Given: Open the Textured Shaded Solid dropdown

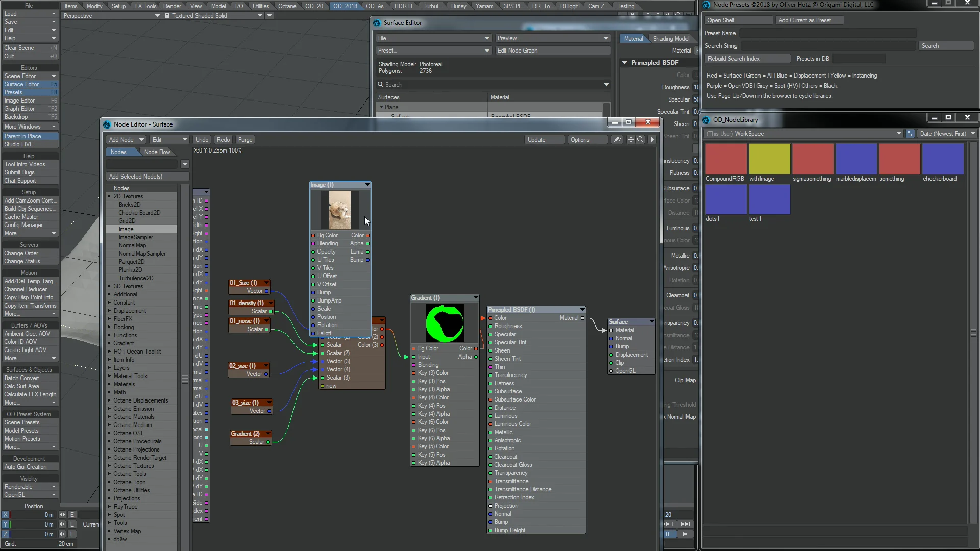Looking at the screenshot, I should coord(213,16).
